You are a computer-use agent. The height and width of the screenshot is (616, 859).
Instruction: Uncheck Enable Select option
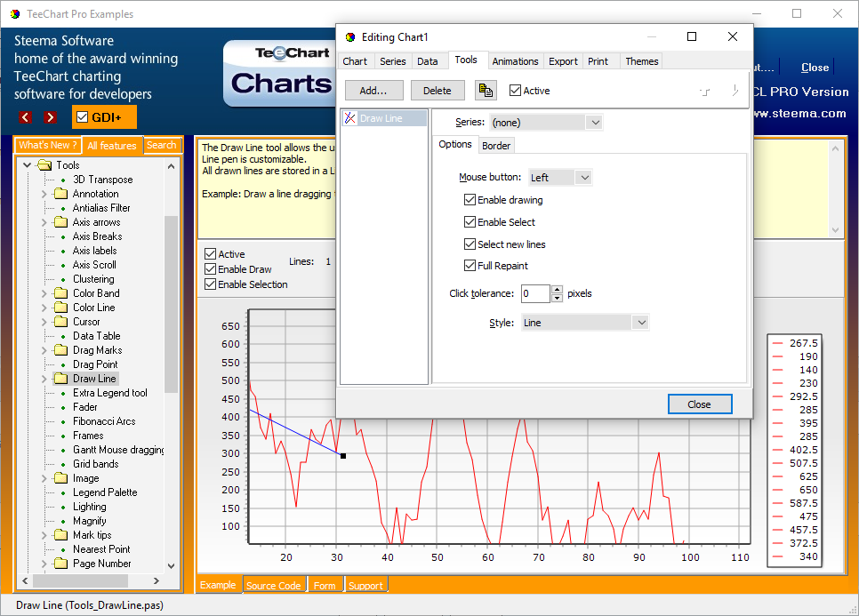[x=470, y=221]
